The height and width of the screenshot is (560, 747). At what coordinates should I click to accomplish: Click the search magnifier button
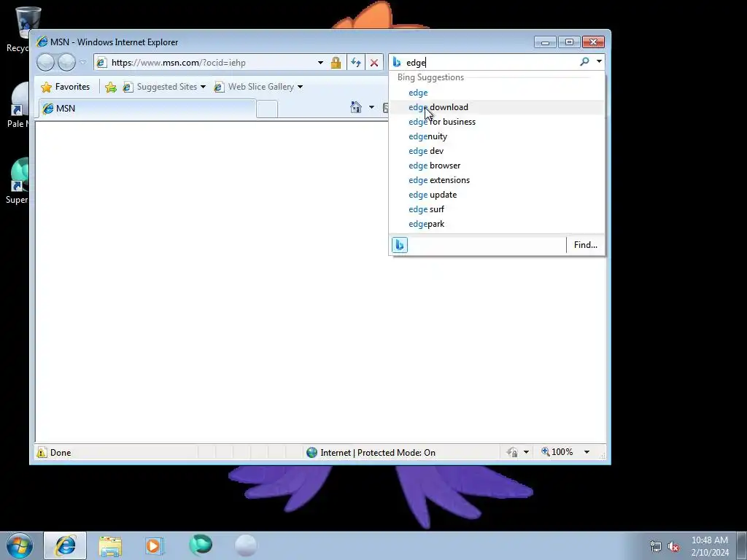[584, 61]
